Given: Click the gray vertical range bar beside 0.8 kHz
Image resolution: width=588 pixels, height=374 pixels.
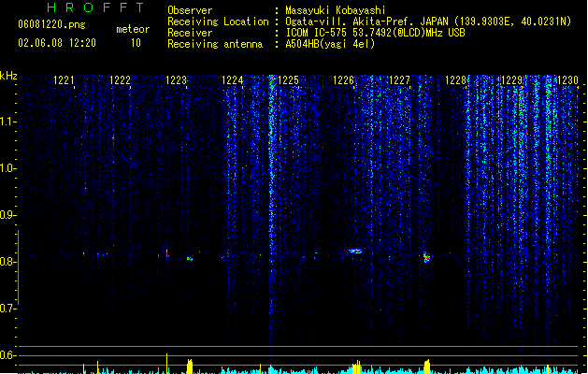Looking at the screenshot, I should tap(18, 267).
